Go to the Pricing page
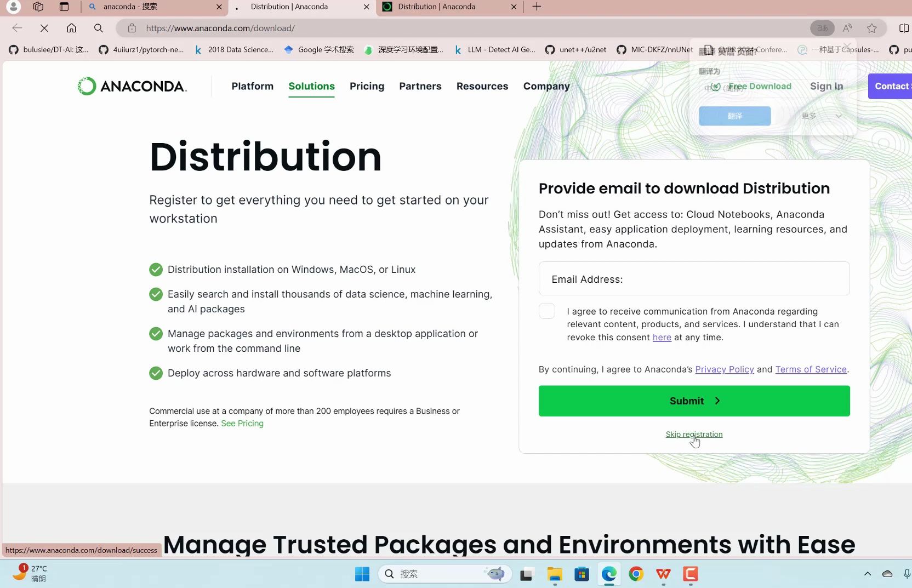The height and width of the screenshot is (588, 912). click(x=367, y=86)
